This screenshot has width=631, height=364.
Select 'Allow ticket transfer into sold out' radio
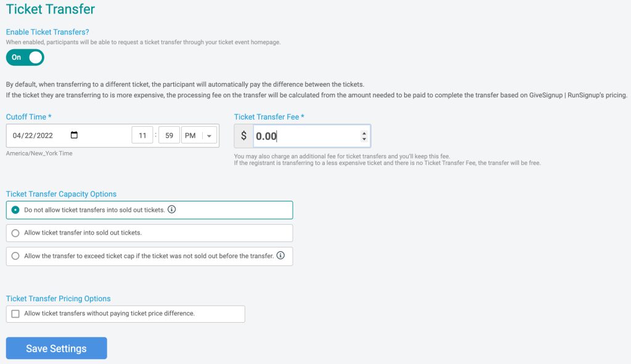pos(15,233)
